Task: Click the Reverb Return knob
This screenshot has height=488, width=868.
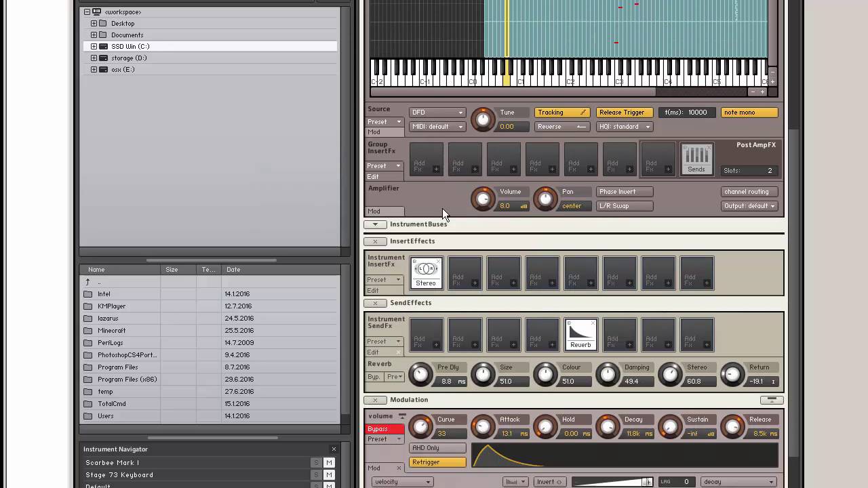Action: (732, 374)
